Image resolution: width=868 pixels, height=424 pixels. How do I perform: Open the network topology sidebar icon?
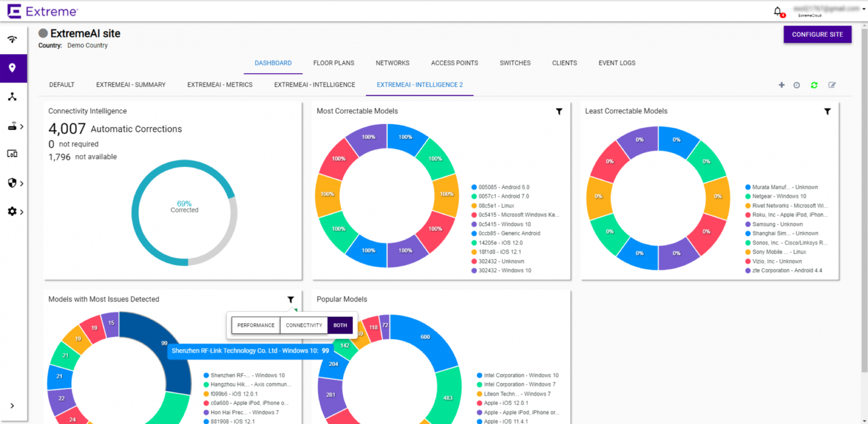tap(12, 97)
